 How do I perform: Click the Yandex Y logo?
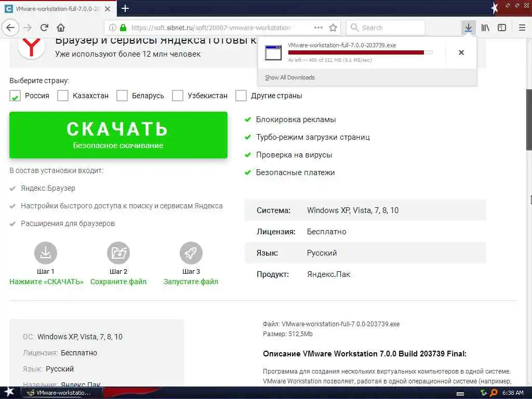coord(31,47)
